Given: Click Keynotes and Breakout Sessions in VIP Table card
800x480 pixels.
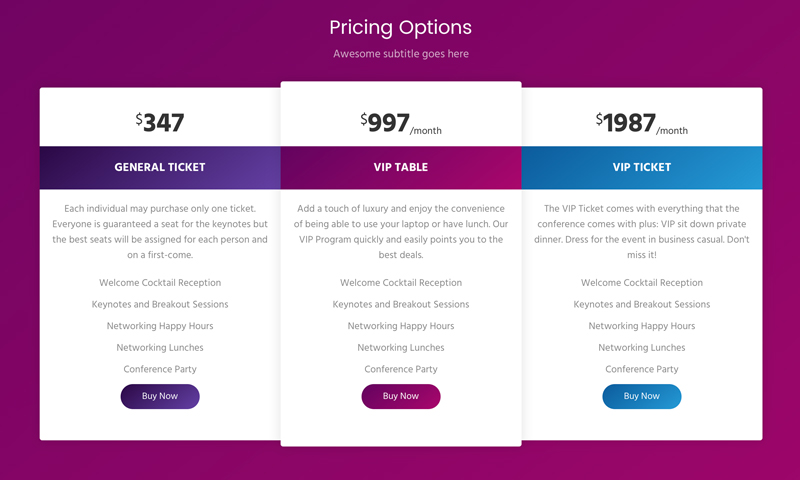Looking at the screenshot, I should click(401, 305).
